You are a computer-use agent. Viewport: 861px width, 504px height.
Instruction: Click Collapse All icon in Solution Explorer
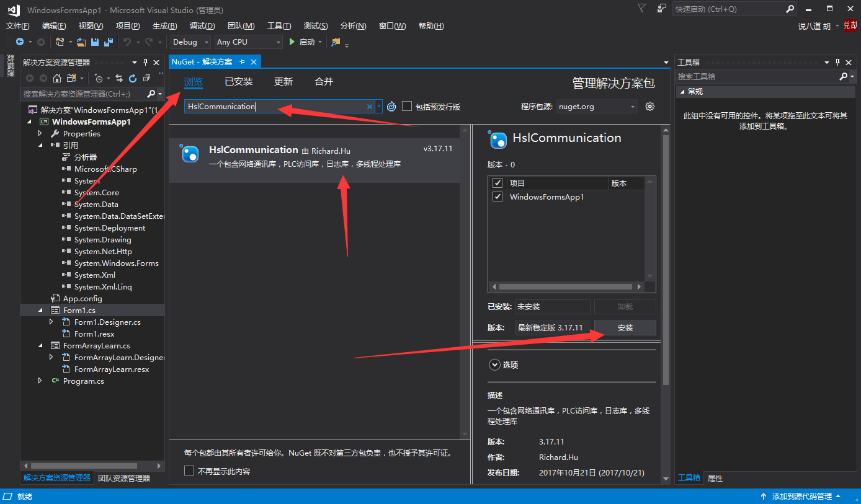pos(146,78)
